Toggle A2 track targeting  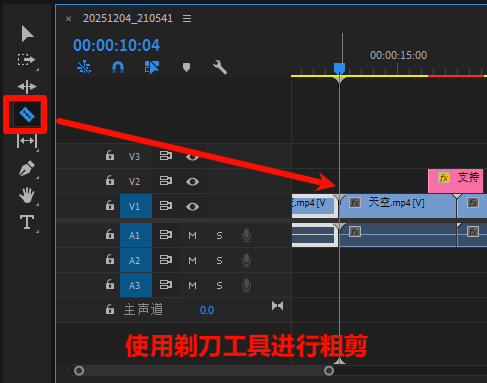136,260
